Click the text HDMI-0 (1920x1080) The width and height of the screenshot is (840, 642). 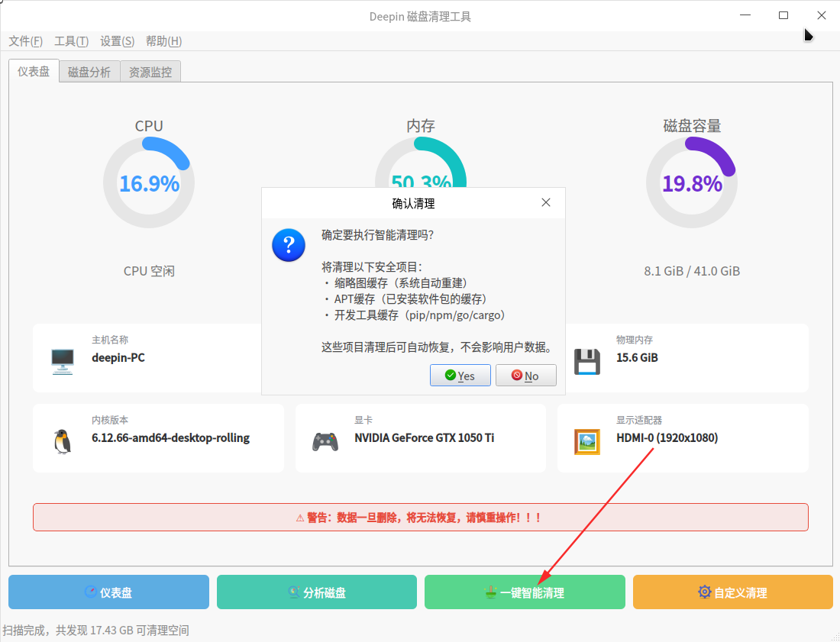click(667, 438)
